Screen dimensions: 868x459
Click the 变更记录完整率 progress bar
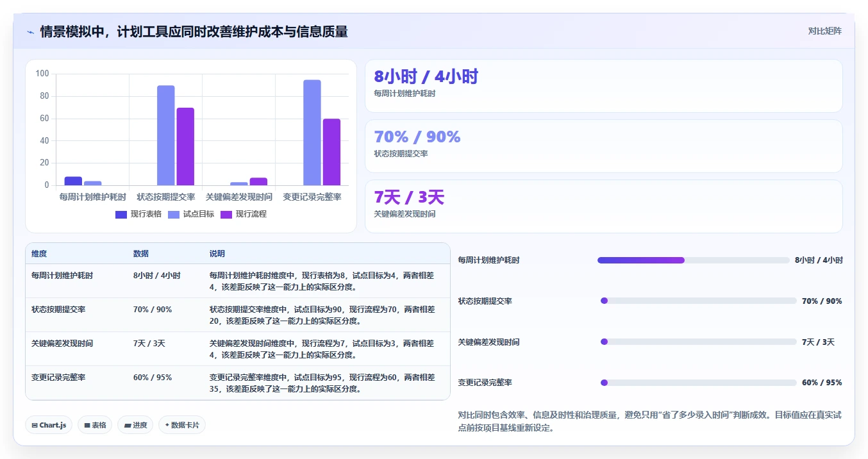point(698,383)
